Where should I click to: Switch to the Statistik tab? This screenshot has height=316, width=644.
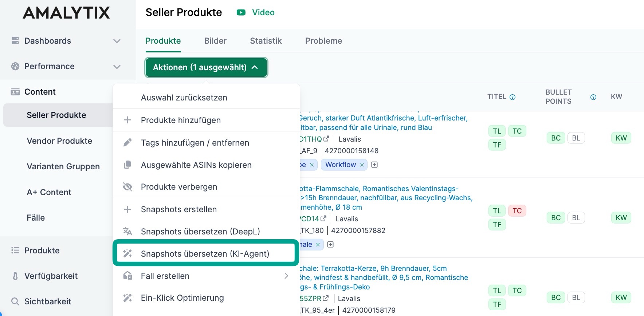(x=266, y=41)
